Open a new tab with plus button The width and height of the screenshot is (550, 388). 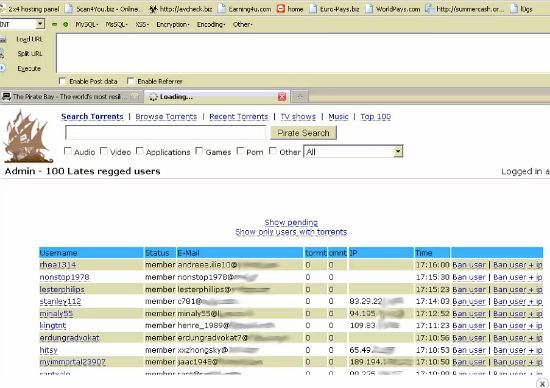pos(300,96)
